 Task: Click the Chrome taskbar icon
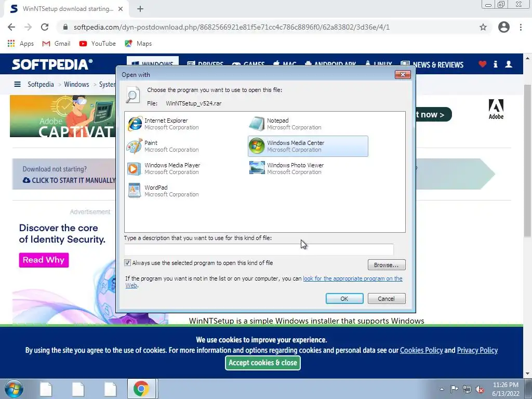click(x=141, y=389)
